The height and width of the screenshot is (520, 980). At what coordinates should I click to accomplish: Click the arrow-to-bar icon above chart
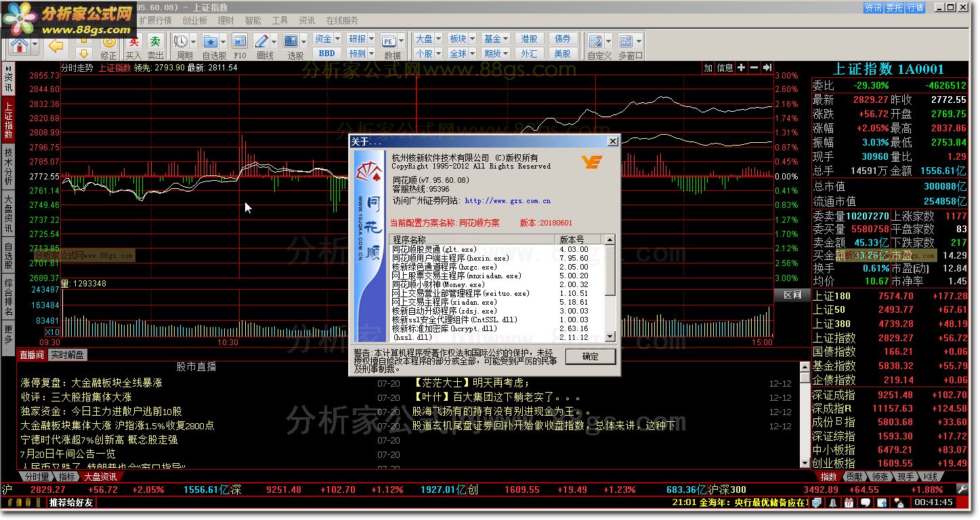click(767, 68)
